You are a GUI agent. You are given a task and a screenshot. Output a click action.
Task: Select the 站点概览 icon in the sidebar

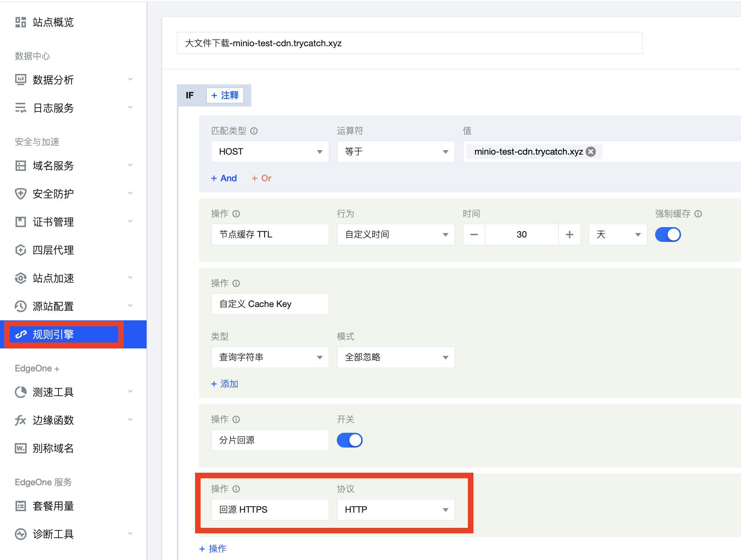coord(20,22)
